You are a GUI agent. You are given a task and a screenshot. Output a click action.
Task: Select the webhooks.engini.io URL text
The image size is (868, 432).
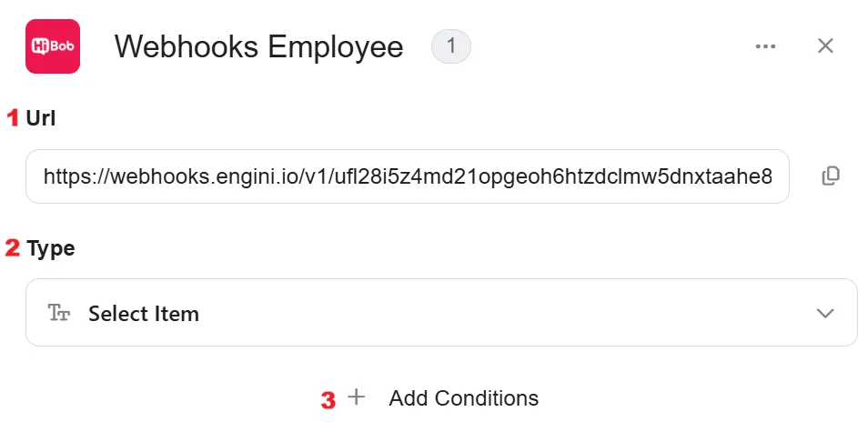[x=408, y=177]
